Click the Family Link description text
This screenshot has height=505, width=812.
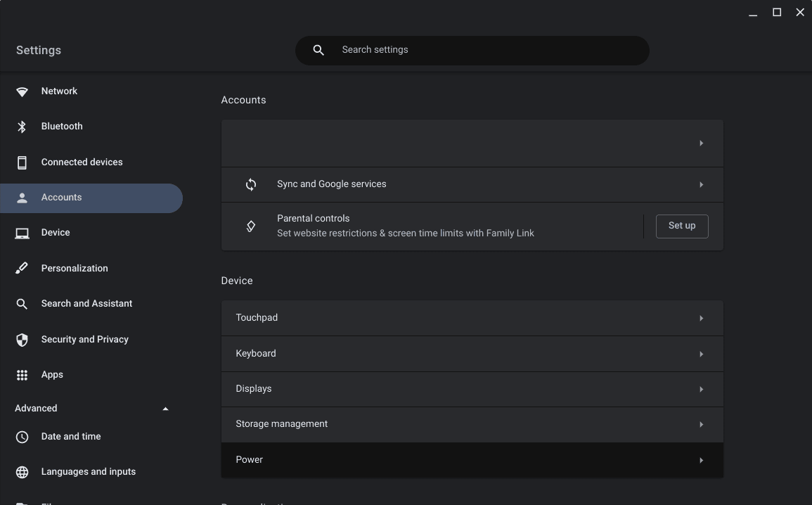406,233
